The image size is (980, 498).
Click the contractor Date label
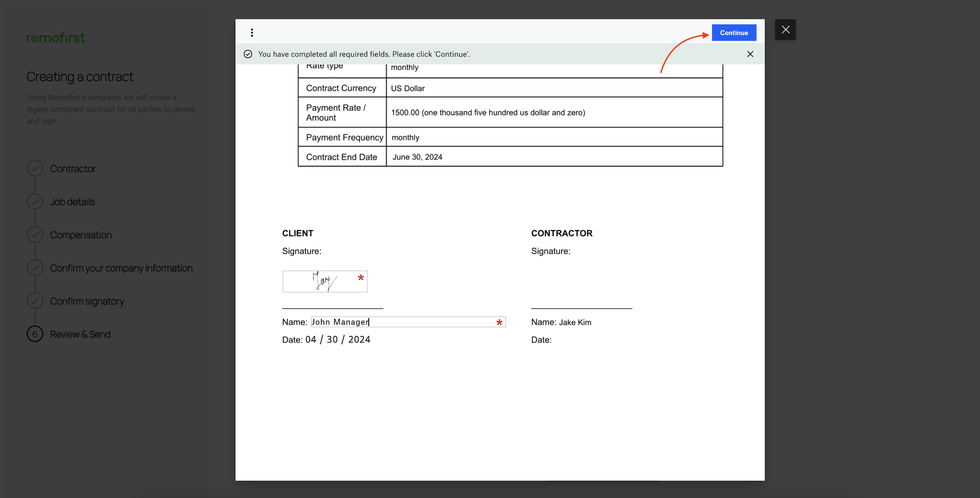[x=541, y=340]
